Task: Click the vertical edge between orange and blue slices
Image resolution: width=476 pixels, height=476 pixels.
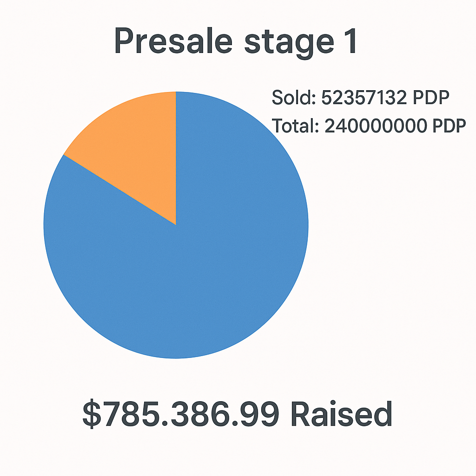Action: pos(176,158)
